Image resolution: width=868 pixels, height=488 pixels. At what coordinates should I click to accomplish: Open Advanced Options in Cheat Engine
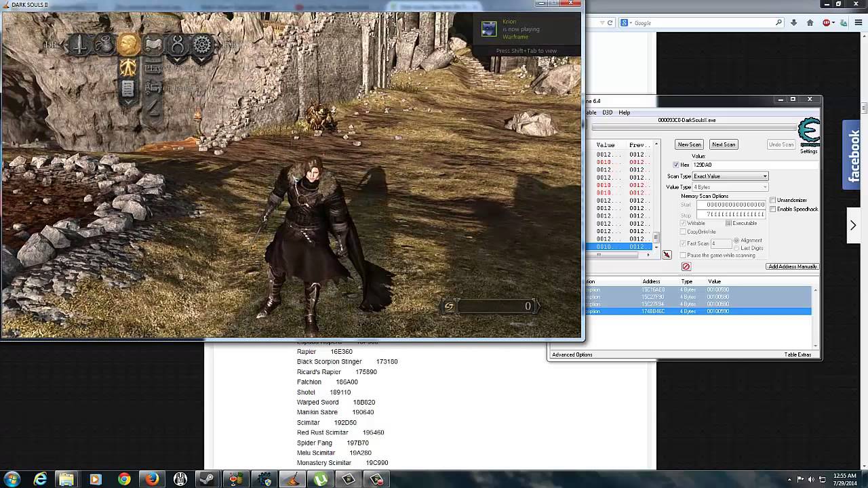(x=572, y=354)
